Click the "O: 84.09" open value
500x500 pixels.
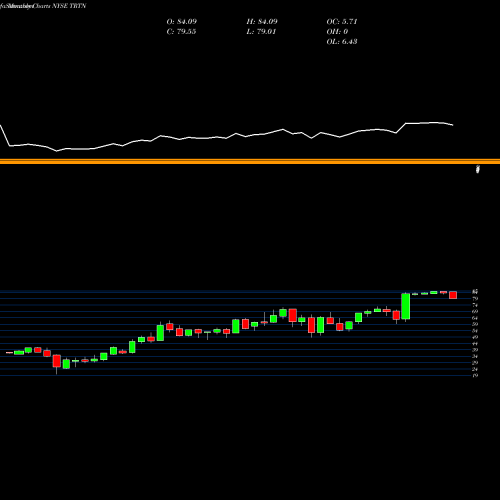(x=182, y=22)
